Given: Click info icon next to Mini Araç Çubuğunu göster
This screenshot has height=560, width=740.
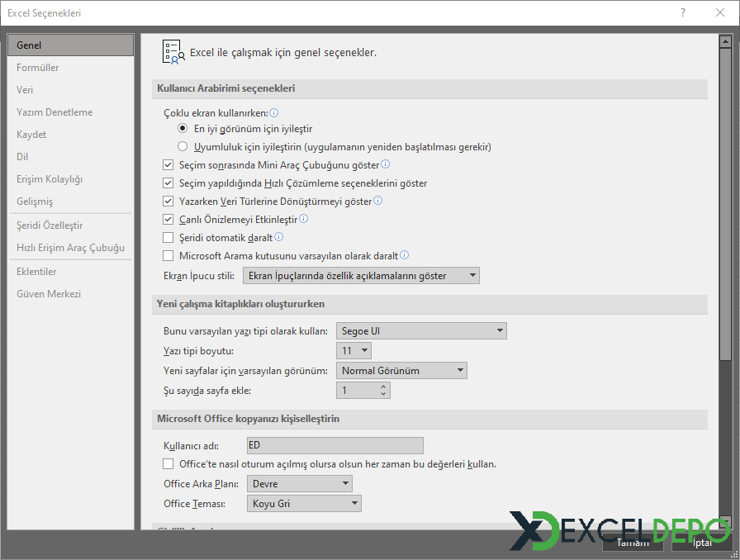Looking at the screenshot, I should click(385, 164).
